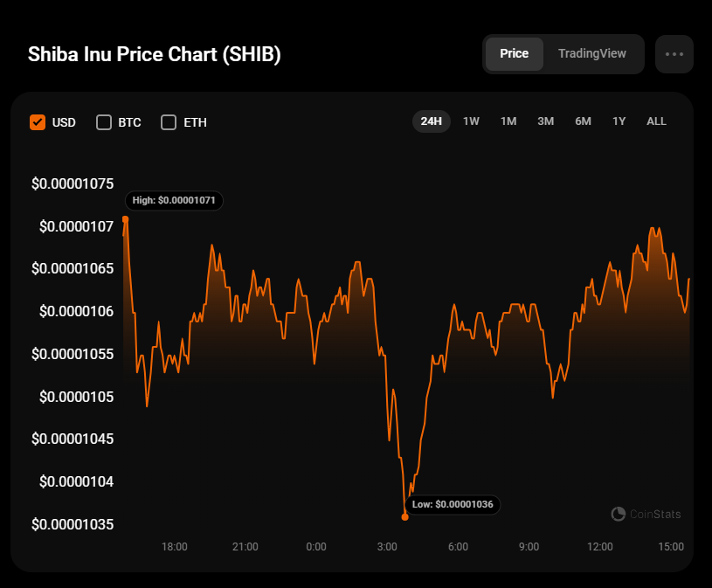
Task: Select the 24H time range
Action: [432, 121]
